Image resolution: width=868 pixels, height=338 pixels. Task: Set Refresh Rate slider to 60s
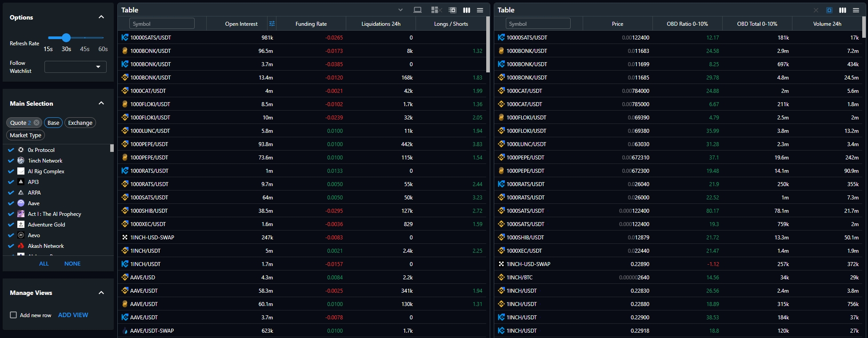[x=103, y=38]
